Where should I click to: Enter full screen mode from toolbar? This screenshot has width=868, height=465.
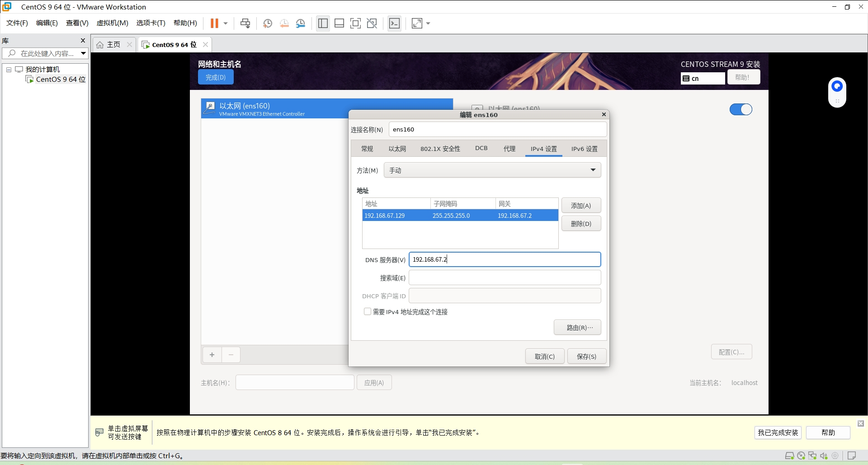(x=355, y=23)
